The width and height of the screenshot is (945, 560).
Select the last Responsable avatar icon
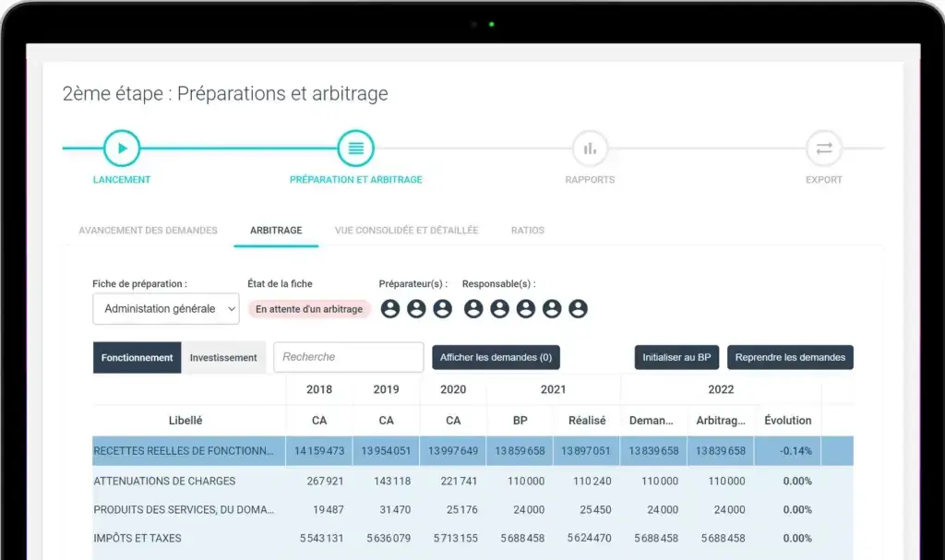(578, 309)
